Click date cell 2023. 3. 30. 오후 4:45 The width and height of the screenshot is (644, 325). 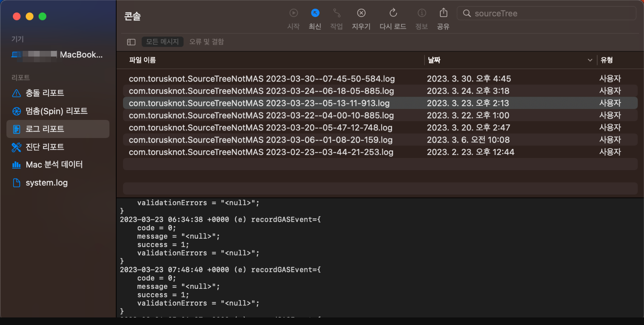pos(469,79)
